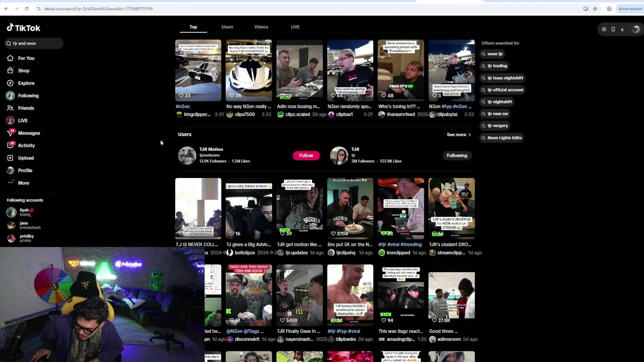The width and height of the screenshot is (644, 362).
Task: Open TJR Finally Gave In video
Action: coord(299,295)
